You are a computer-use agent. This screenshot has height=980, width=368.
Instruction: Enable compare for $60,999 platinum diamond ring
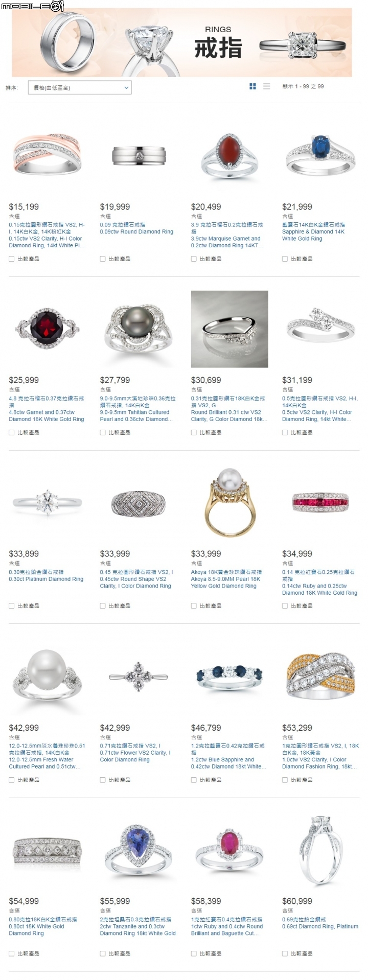(285, 953)
